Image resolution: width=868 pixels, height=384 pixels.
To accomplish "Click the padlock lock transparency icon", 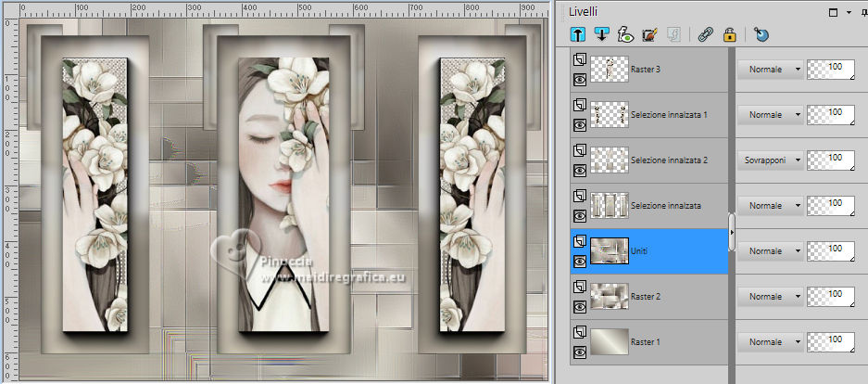I will (730, 35).
